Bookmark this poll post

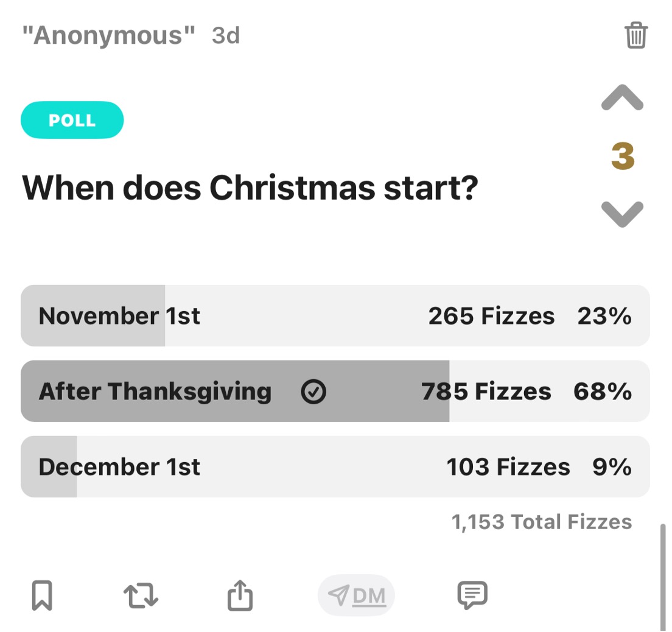point(42,595)
